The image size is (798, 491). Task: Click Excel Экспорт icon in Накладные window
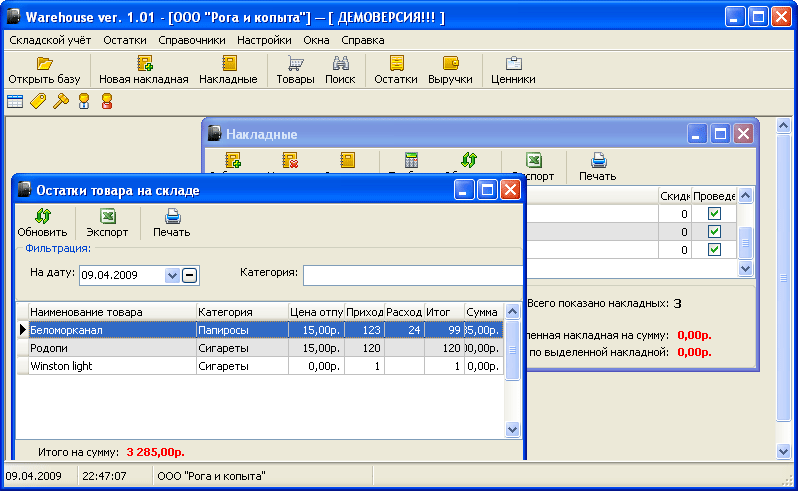[x=534, y=161]
